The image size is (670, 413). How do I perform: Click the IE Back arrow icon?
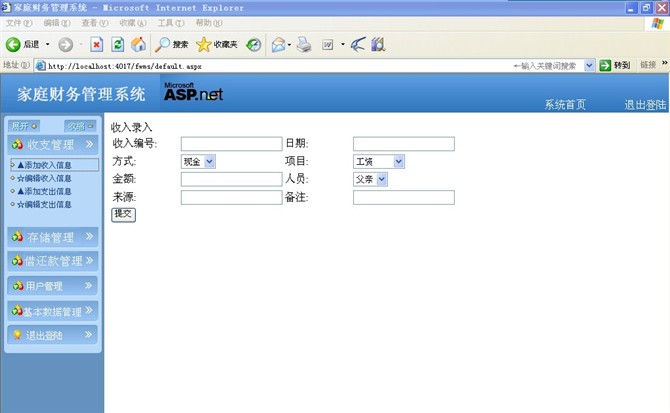tap(13, 44)
